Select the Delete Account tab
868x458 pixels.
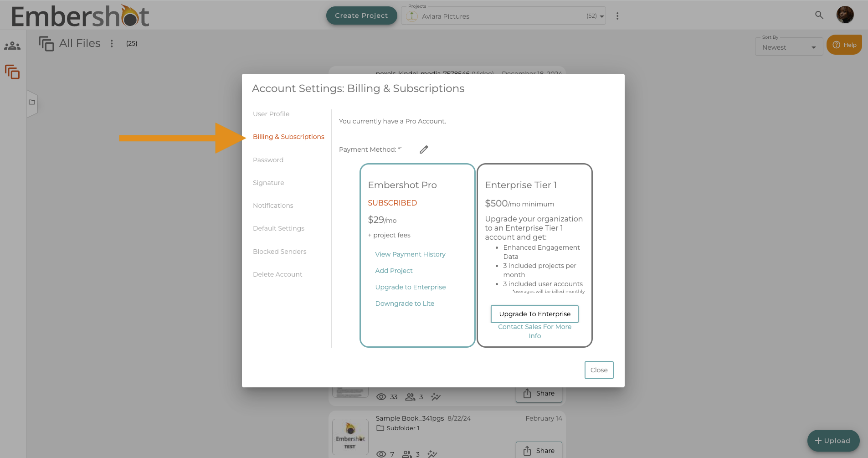(x=277, y=274)
